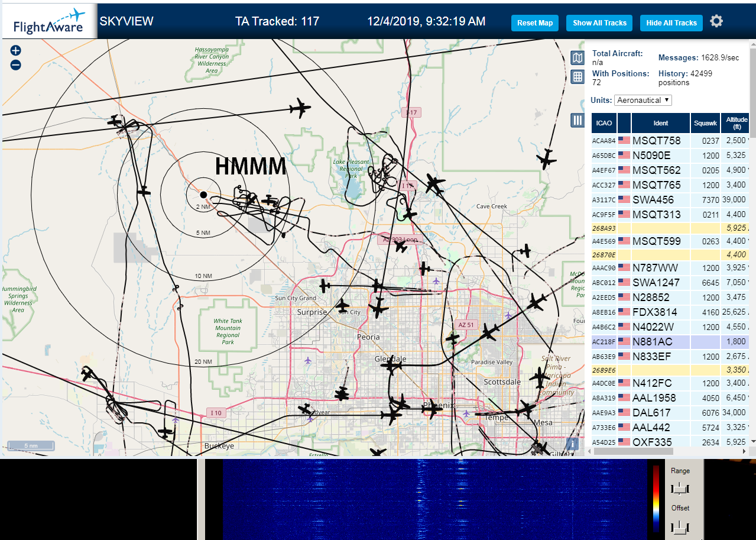Screen dimensions: 756x540
Task: Click the Reset Map button
Action: coord(535,23)
